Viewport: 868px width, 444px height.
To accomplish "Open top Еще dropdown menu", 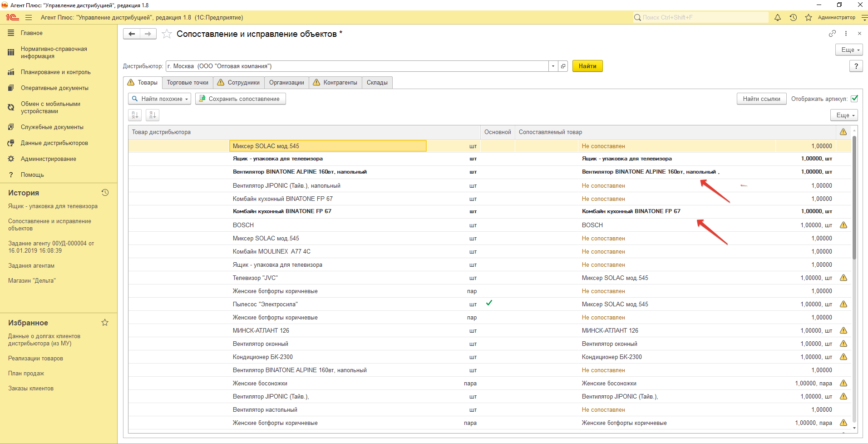I will pos(849,50).
